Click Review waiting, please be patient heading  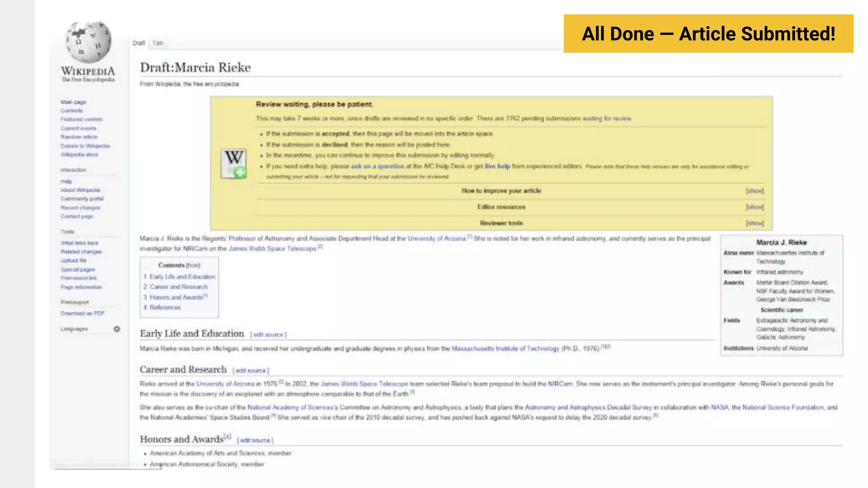[x=314, y=105]
